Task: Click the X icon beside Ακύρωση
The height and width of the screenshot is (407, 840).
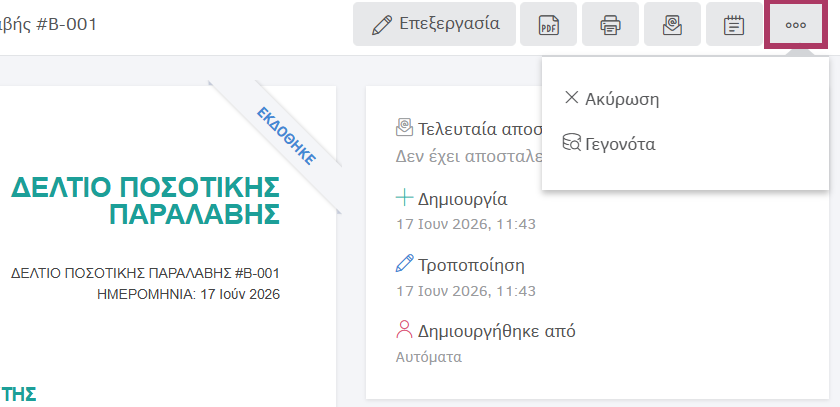Action: (572, 97)
